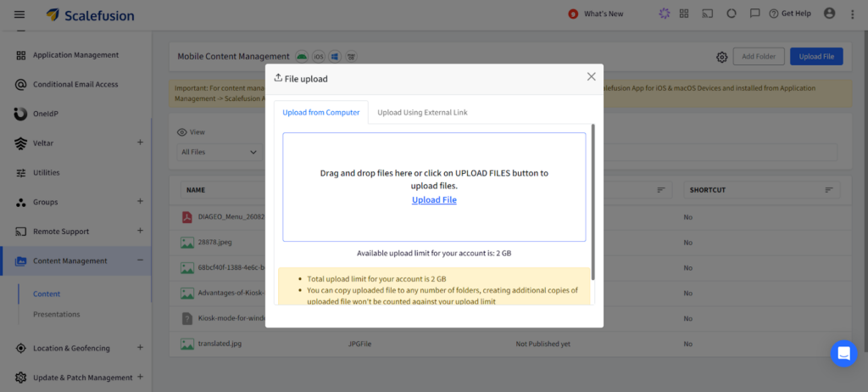Click the Veltar layered icon
Screen dimensions: 868x392
pyautogui.click(x=20, y=143)
